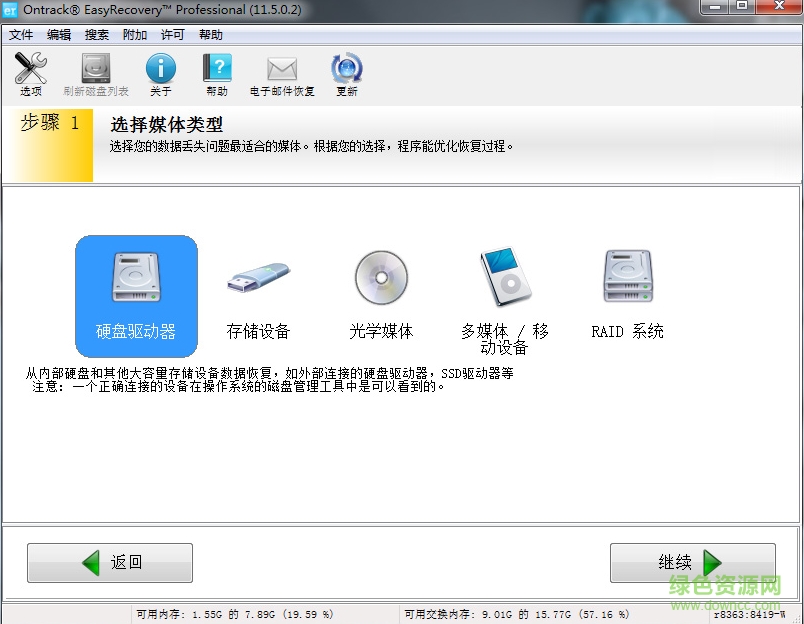Click the 返回 (Back) button
Viewport: 804px width, 624px height.
point(110,562)
